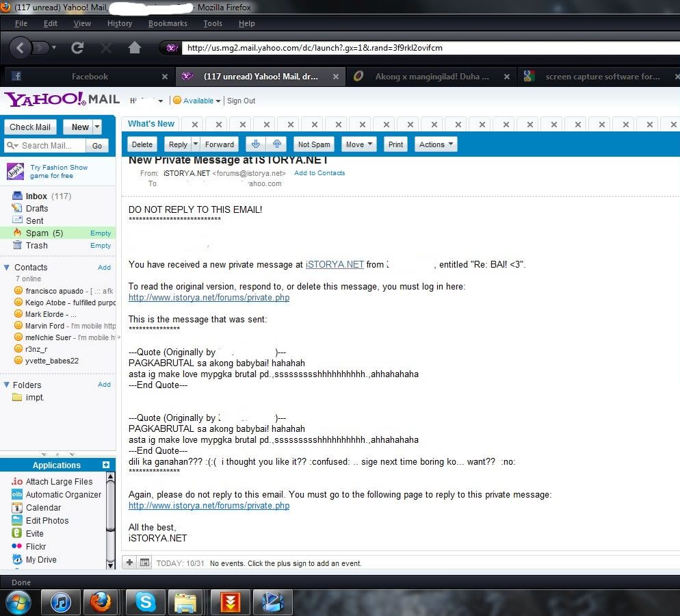Go to next message with down arrow

click(256, 144)
